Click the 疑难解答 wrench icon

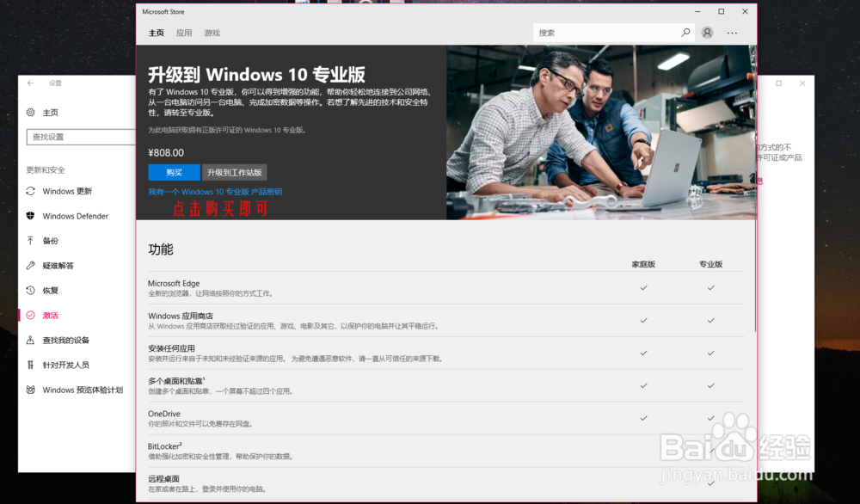pyautogui.click(x=31, y=266)
